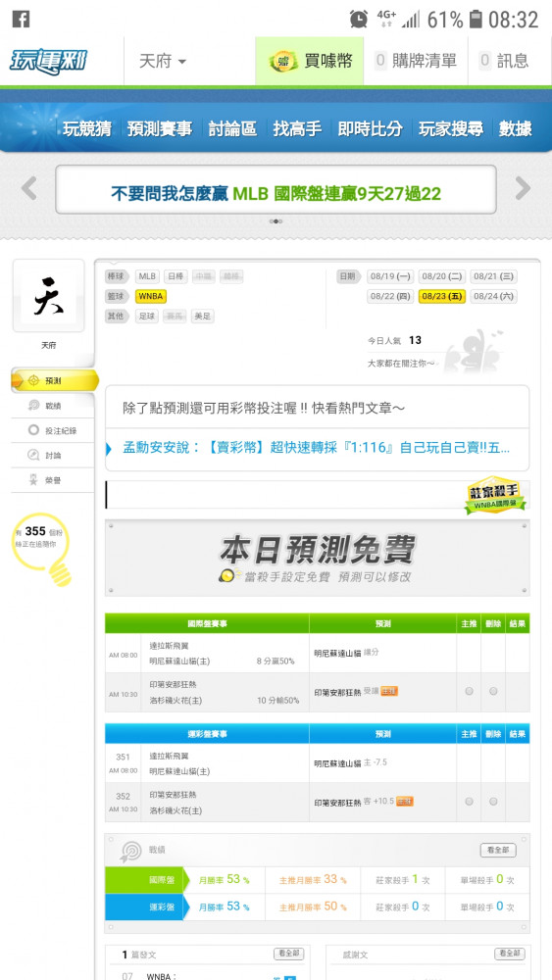The image size is (552, 980).
Task: Select 主推 radio for 印第安那狂熱 international match
Action: click(x=469, y=691)
